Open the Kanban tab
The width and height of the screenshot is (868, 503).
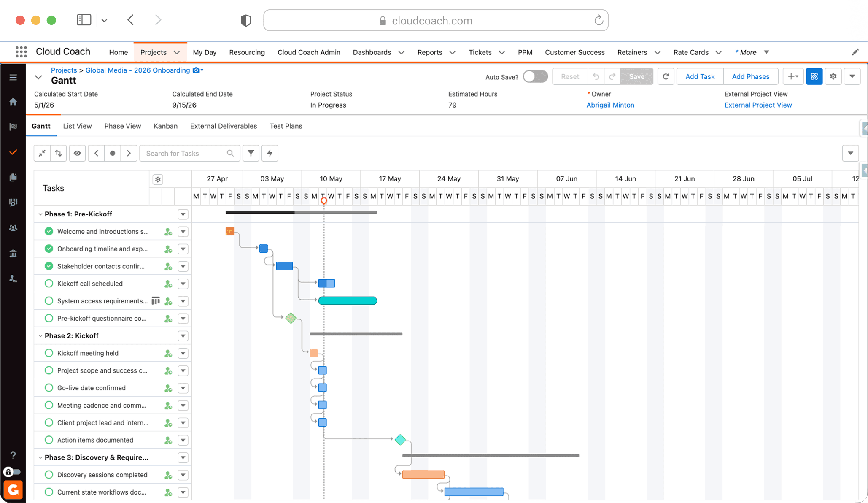tap(165, 126)
